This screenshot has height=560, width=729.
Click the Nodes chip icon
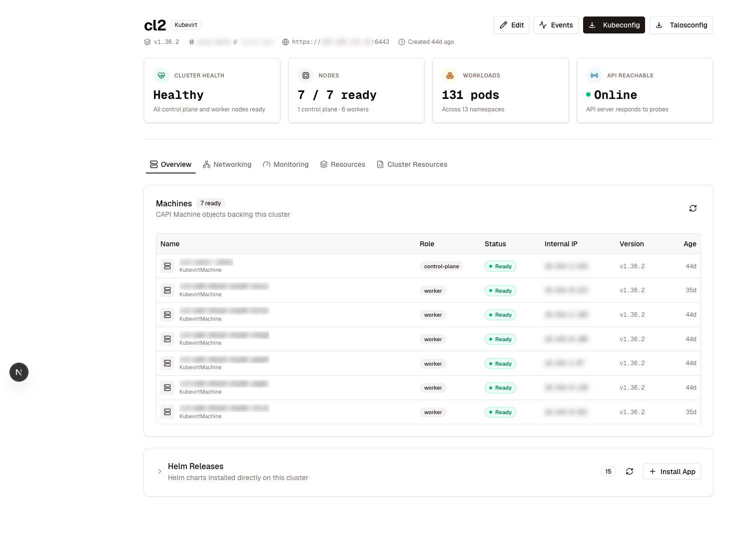pos(306,75)
